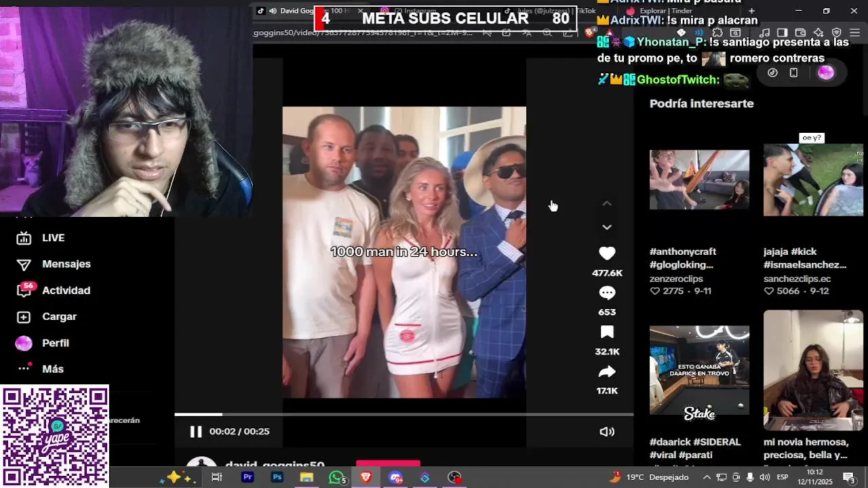868x488 pixels.
Task: Click the 00:02 / 00:25 time display
Action: (239, 432)
